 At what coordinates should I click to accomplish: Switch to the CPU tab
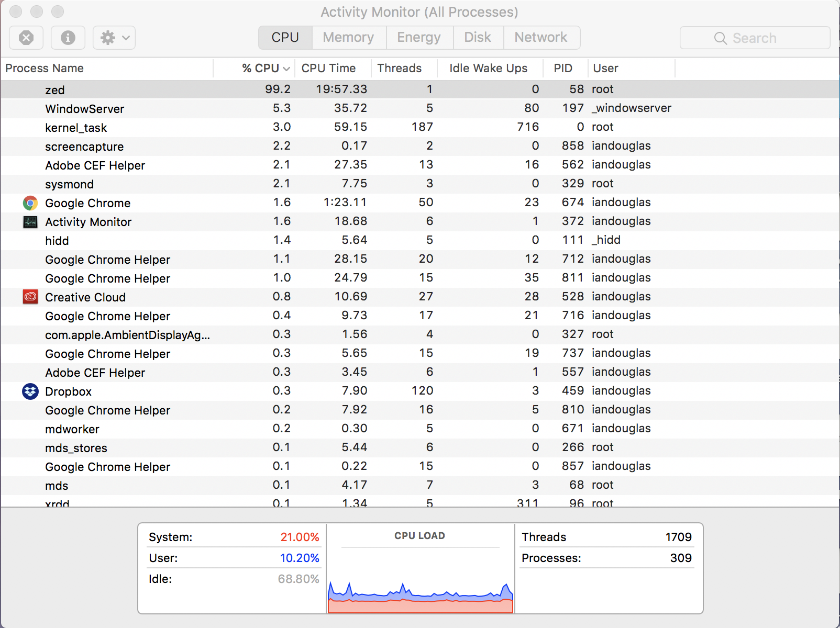click(x=285, y=38)
